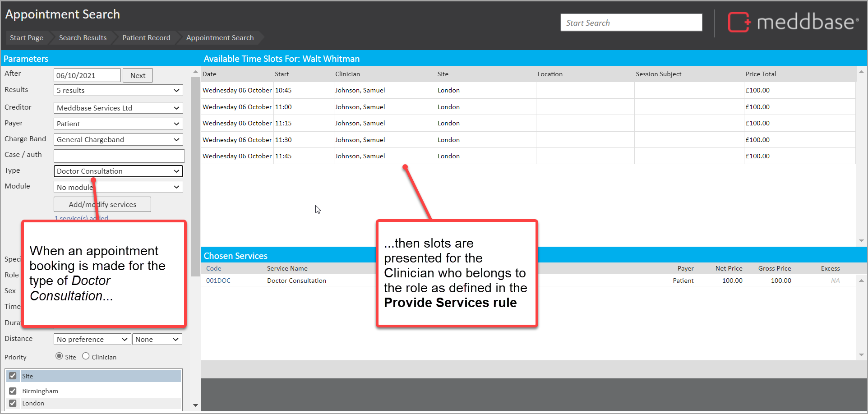Go to Start Page breadcrumb
The image size is (868, 414).
pyautogui.click(x=27, y=38)
